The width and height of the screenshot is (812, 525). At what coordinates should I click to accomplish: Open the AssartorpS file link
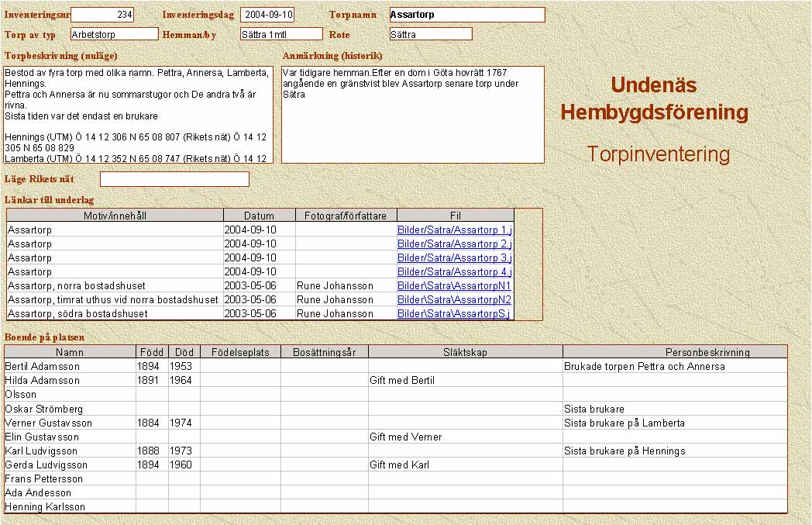[454, 313]
